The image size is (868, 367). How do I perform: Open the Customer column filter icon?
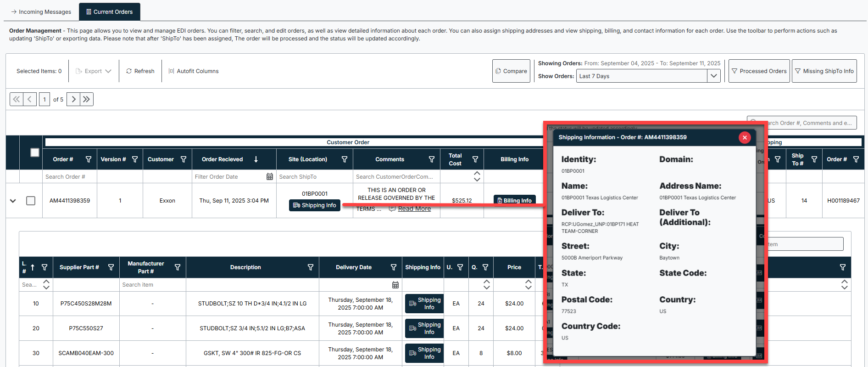click(x=184, y=159)
